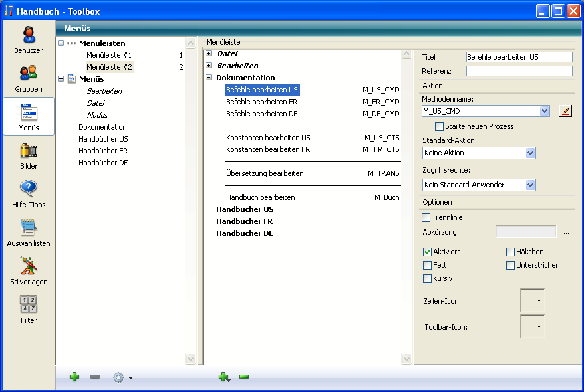Click the edit method pencil icon
The height and width of the screenshot is (392, 584).
tap(565, 111)
